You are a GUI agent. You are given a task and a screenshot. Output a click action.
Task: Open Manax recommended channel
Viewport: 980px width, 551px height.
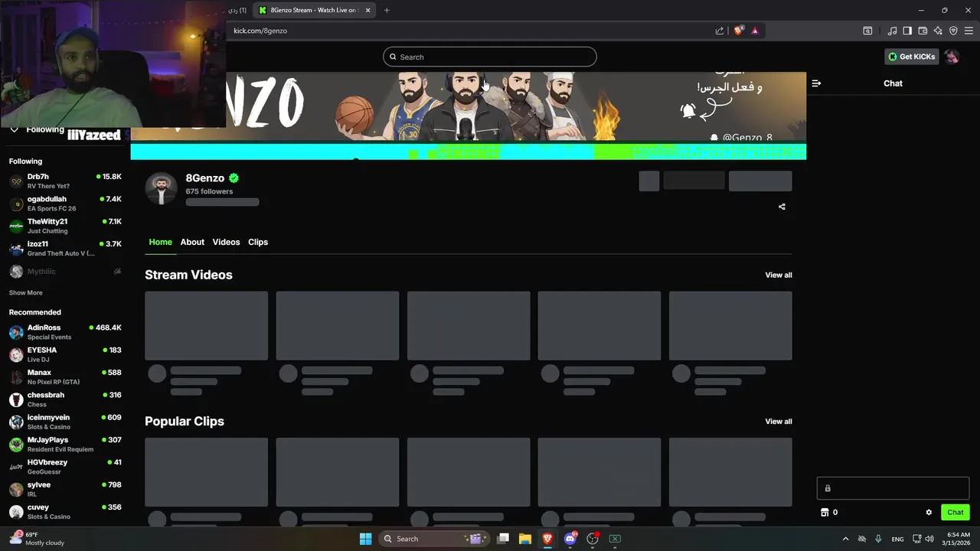click(x=65, y=377)
